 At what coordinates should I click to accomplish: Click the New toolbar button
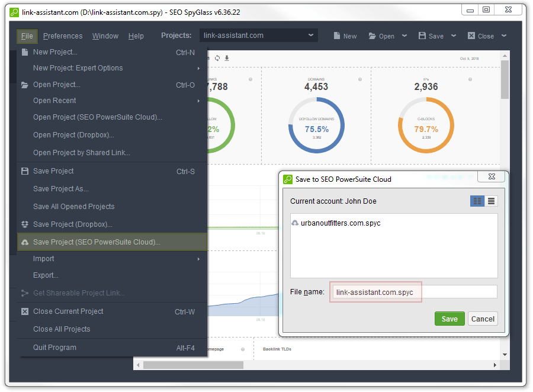tap(345, 36)
